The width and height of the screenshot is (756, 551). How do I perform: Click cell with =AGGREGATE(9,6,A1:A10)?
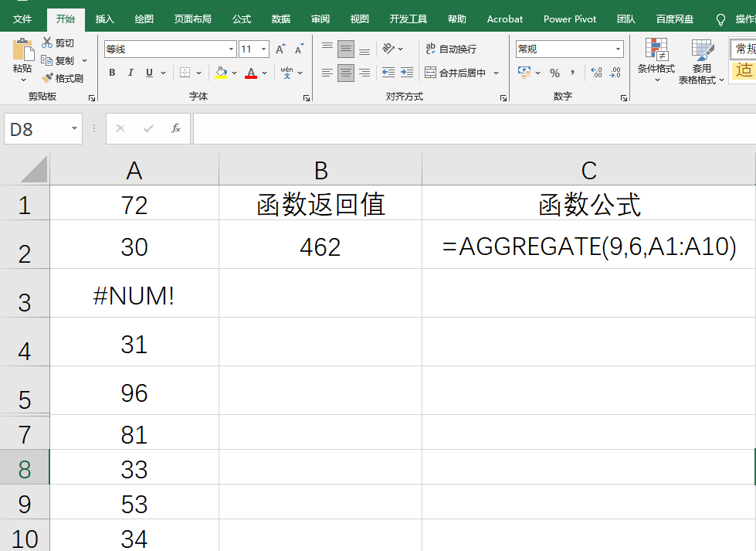tap(588, 245)
